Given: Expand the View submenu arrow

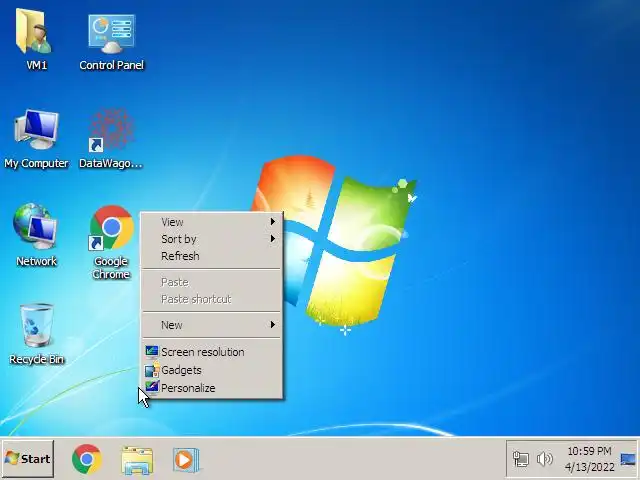Looking at the screenshot, I should tap(273, 222).
